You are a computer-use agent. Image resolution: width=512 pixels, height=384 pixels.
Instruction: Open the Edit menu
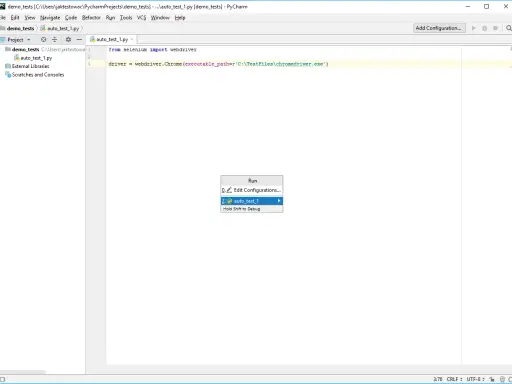point(15,18)
